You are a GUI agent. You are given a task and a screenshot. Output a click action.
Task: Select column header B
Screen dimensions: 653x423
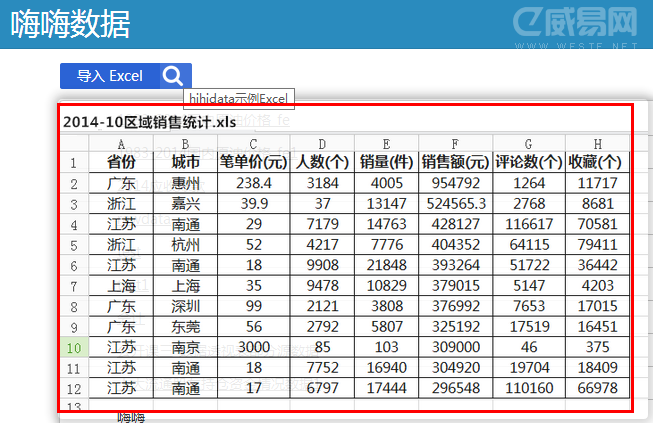click(185, 144)
